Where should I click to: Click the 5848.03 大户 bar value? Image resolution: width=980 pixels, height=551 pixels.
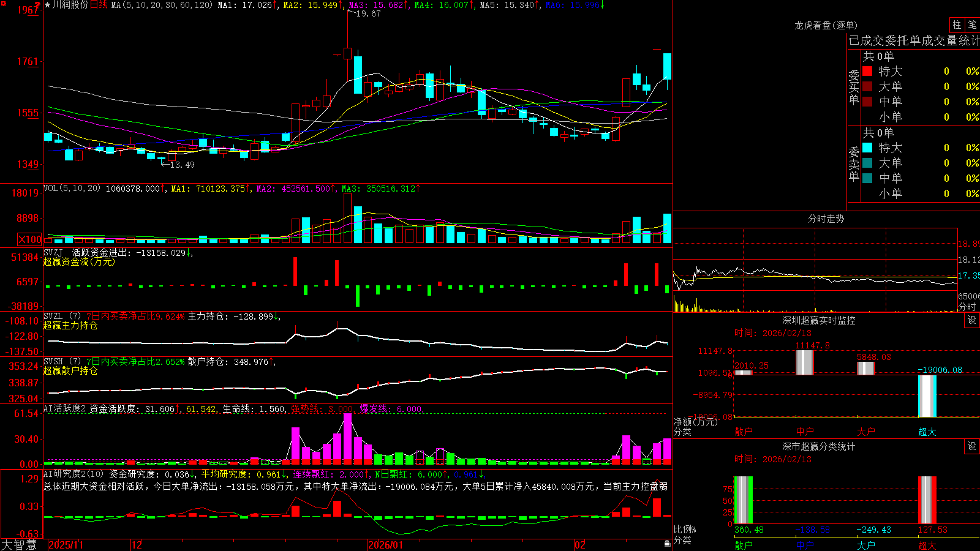(874, 357)
